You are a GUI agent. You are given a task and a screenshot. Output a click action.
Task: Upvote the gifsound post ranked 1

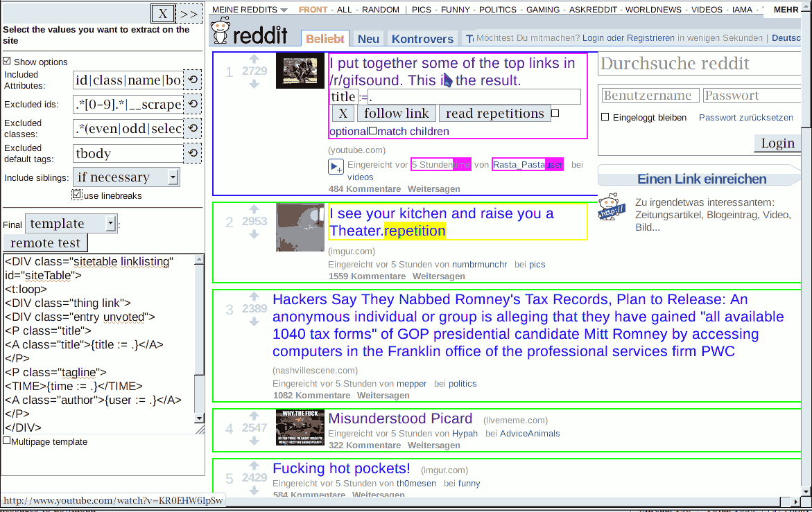point(254,59)
